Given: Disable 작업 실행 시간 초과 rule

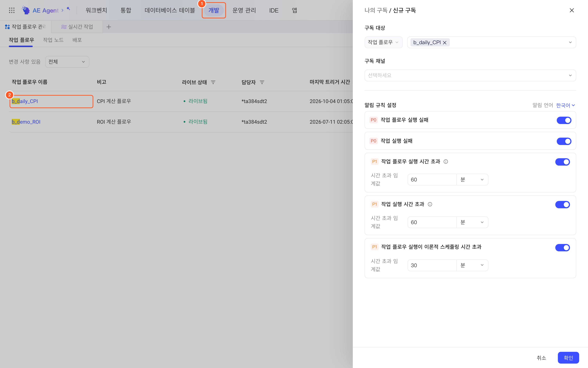Looking at the screenshot, I should 562,204.
